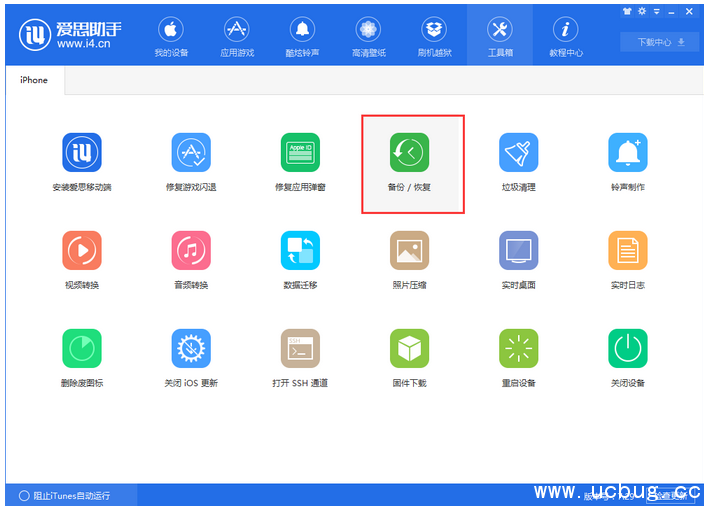This screenshot has width=704, height=506.
Task: Toggle 阻止iTunes自动运行 option
Action: tap(64, 496)
